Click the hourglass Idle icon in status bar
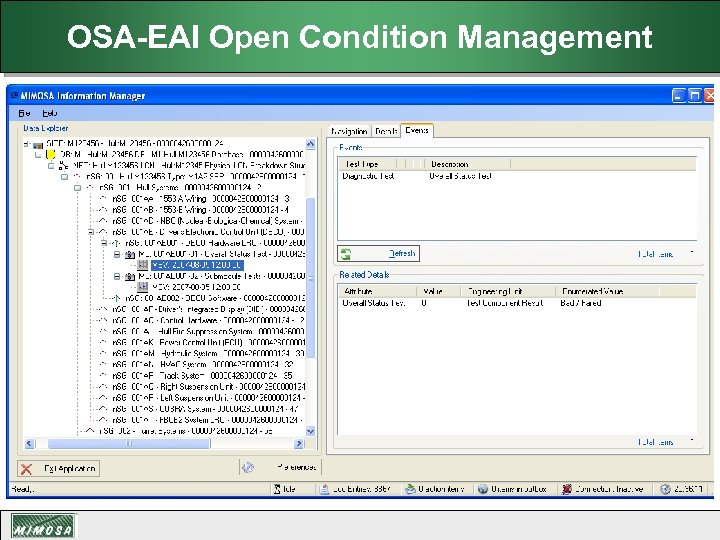 click(277, 489)
